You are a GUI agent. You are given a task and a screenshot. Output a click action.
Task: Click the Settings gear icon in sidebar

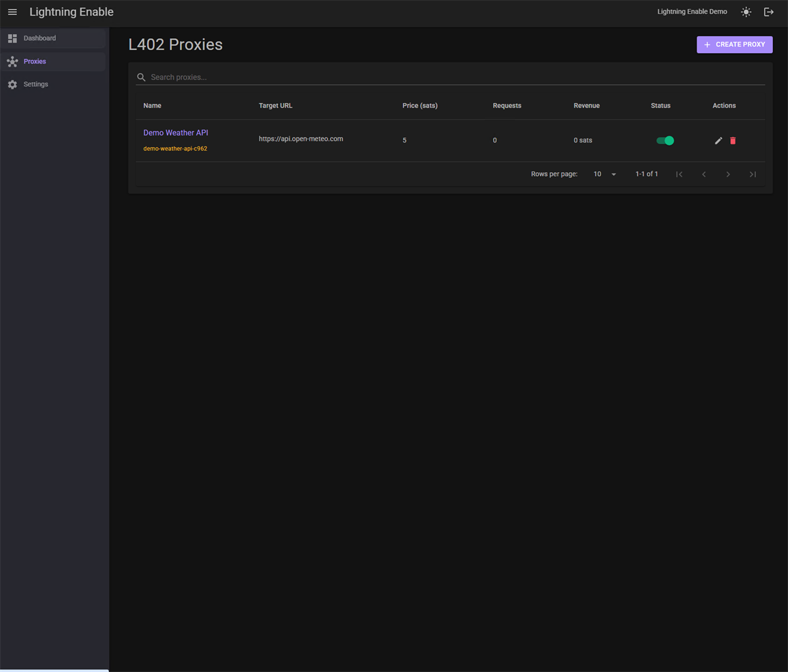point(12,85)
